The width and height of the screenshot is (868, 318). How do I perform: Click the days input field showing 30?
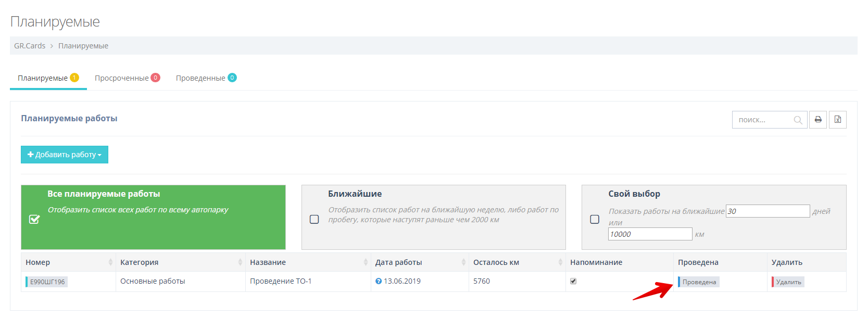pos(768,211)
